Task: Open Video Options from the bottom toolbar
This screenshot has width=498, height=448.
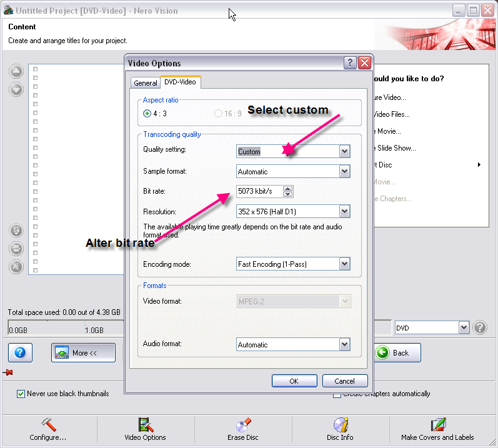Action: (x=146, y=425)
